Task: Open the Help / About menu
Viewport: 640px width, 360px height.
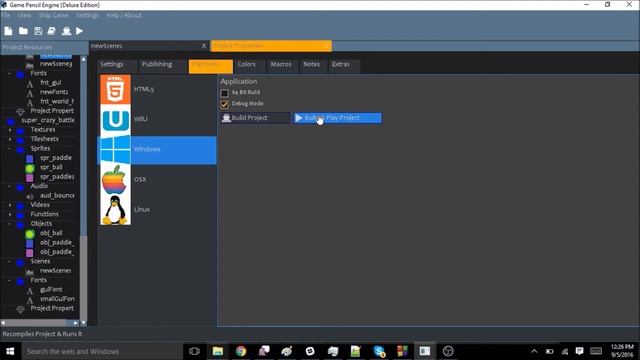Action: (124, 15)
